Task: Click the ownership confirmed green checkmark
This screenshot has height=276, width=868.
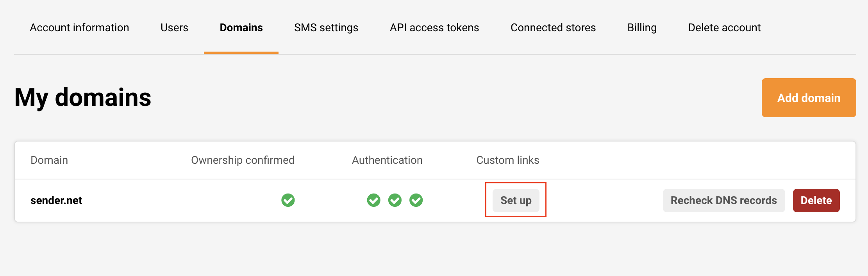Action: click(288, 200)
